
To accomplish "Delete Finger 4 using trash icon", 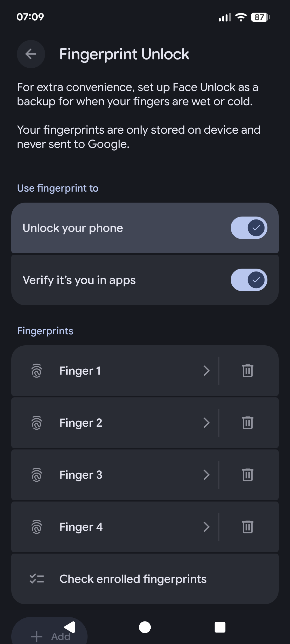I will 248,527.
